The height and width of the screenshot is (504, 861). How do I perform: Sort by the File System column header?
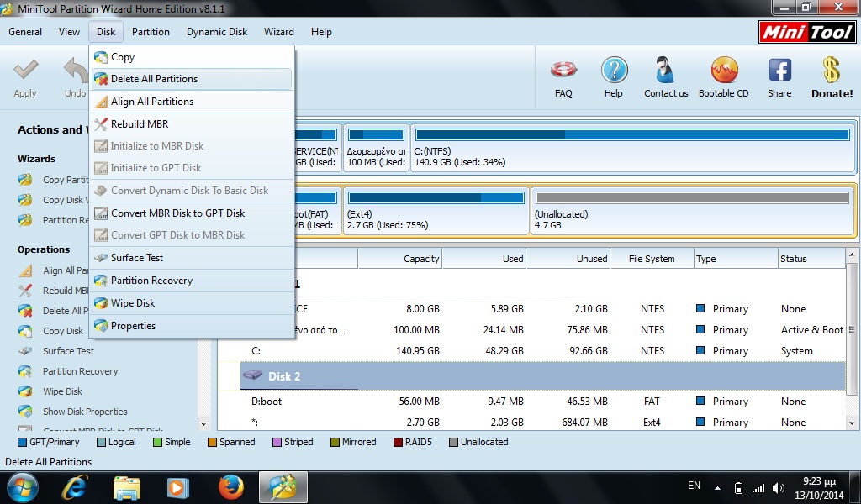pos(652,259)
